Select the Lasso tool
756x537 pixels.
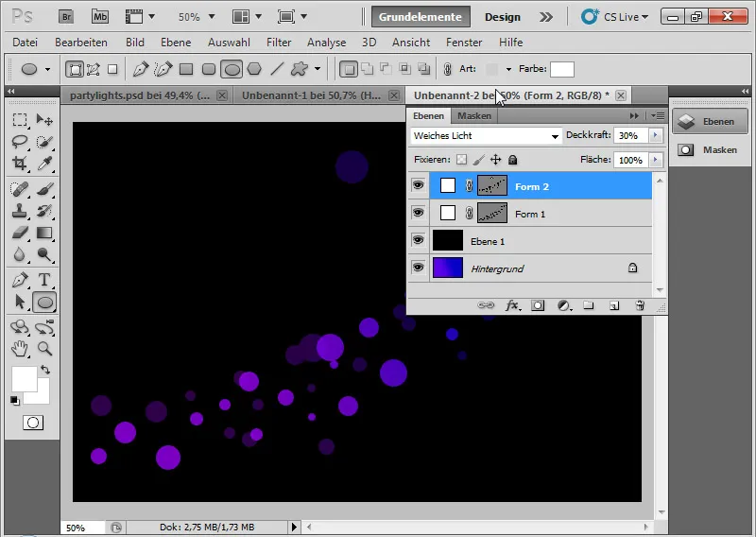(x=20, y=142)
